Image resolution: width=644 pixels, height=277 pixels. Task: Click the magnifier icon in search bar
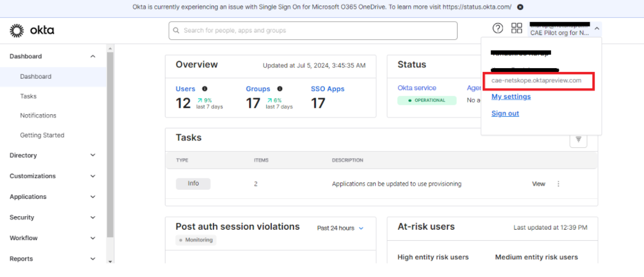[x=177, y=30]
